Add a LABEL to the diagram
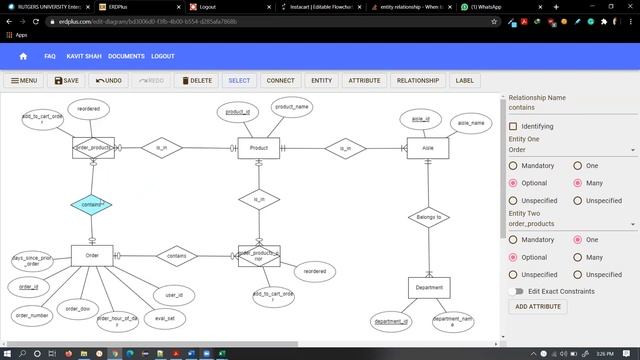Image resolution: width=640 pixels, height=360 pixels. click(464, 81)
